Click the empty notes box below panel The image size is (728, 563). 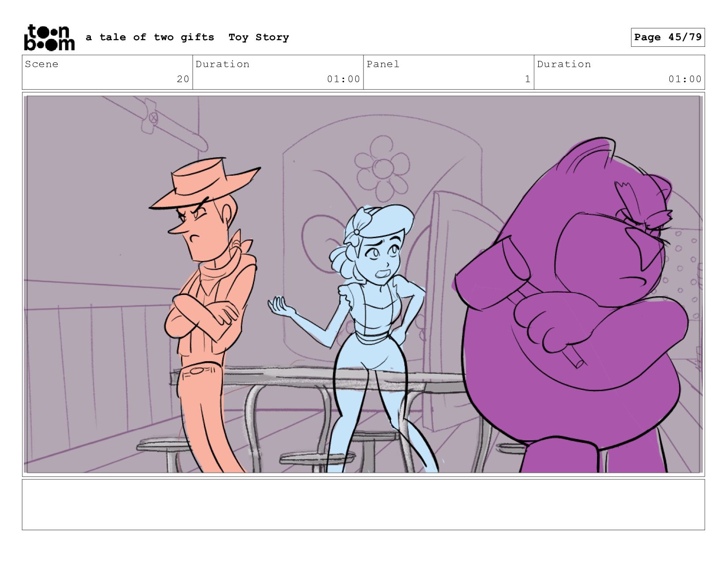click(x=363, y=505)
